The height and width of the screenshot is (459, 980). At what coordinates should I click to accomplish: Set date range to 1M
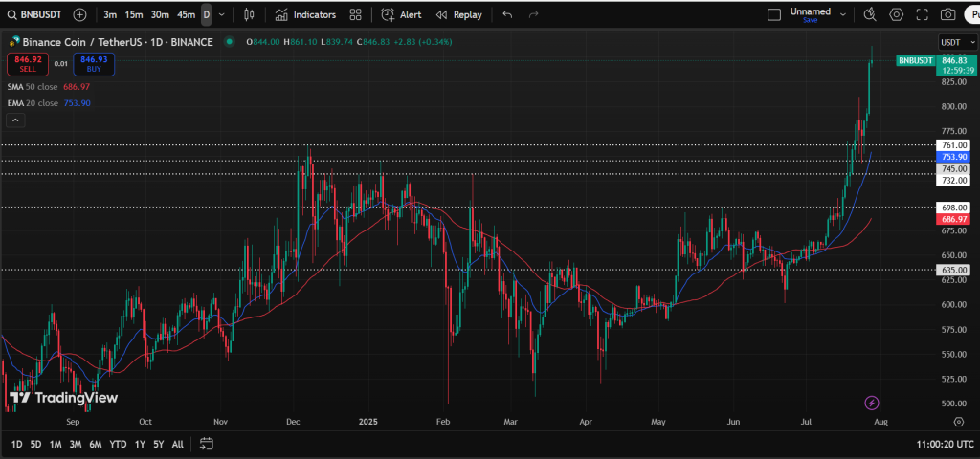[56, 444]
